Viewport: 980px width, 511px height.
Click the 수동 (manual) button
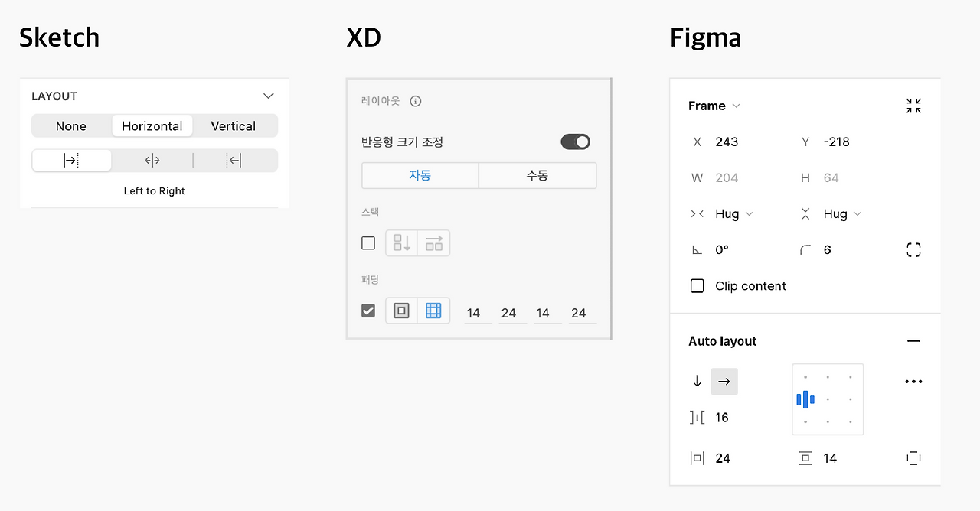537,175
